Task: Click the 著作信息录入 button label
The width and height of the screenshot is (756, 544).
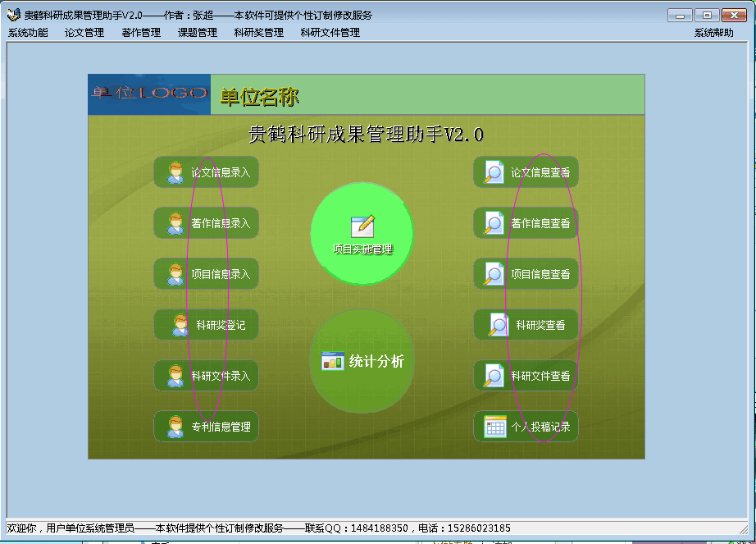Action: click(x=221, y=223)
